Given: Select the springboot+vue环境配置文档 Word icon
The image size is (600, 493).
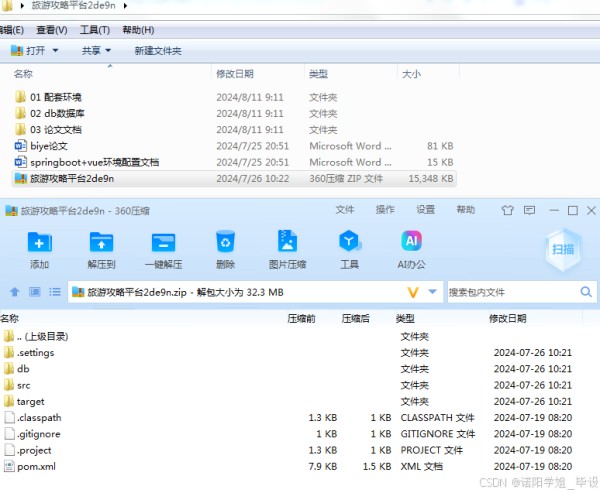Looking at the screenshot, I should 20,162.
